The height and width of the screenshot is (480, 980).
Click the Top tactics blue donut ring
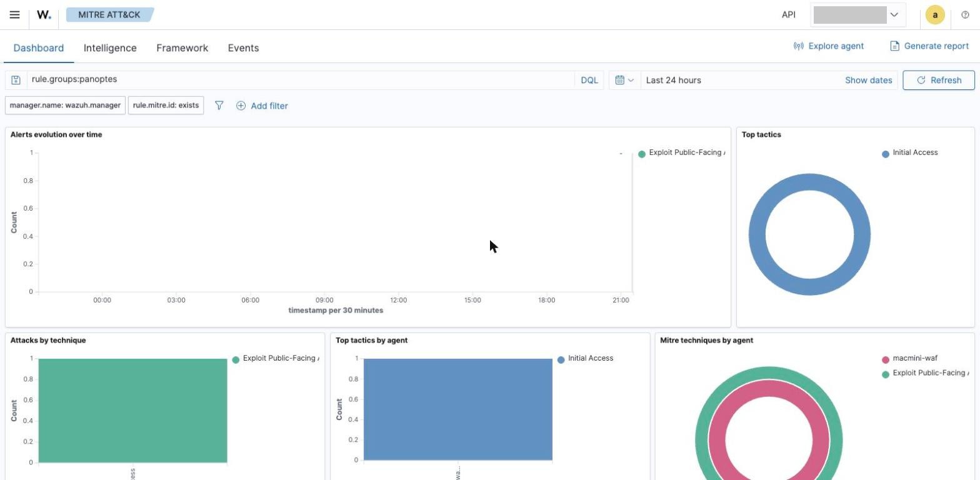coord(757,234)
